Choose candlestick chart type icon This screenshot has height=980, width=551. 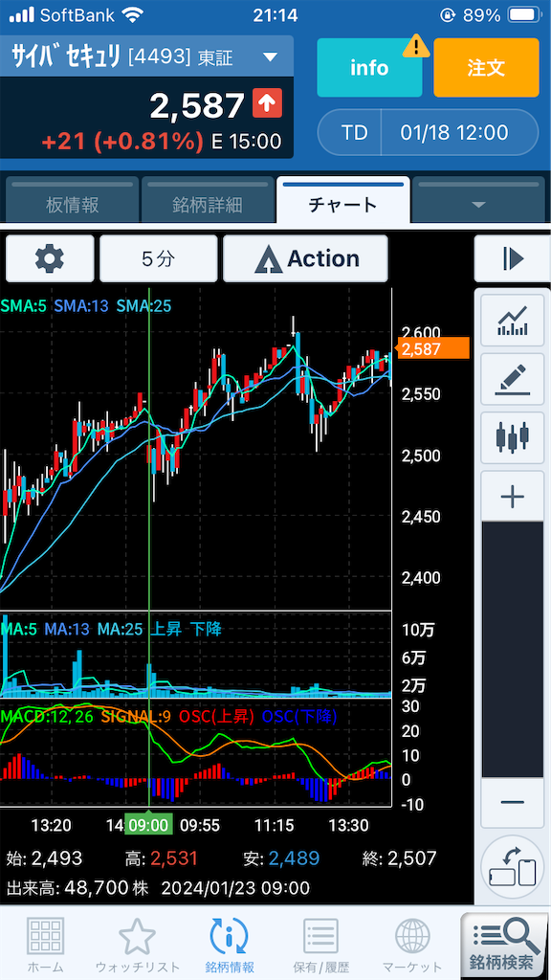[x=513, y=438]
